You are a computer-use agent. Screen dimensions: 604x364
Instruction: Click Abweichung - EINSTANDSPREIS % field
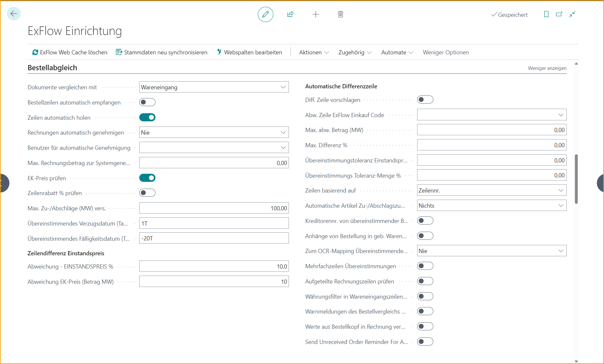click(214, 266)
